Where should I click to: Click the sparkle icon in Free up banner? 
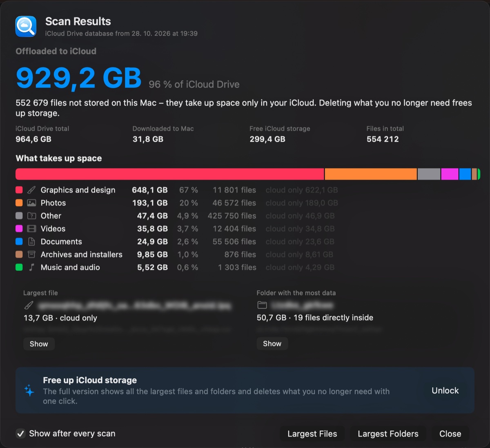click(x=29, y=390)
